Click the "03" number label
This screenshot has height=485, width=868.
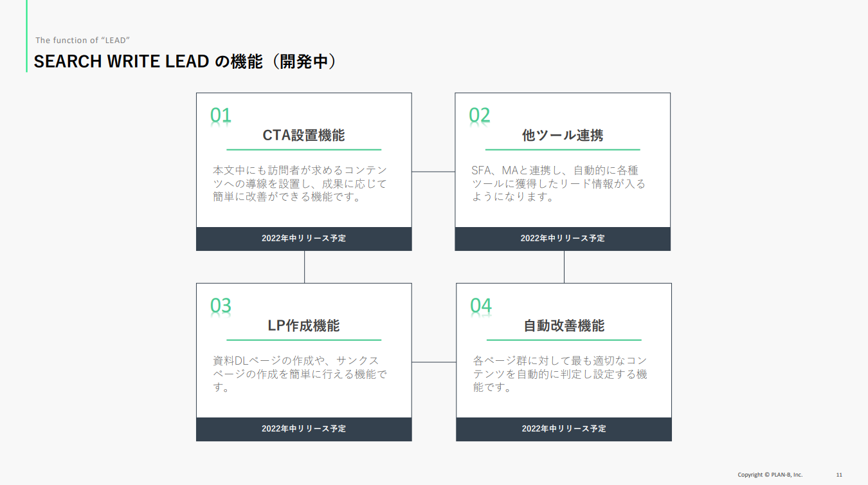(x=221, y=306)
